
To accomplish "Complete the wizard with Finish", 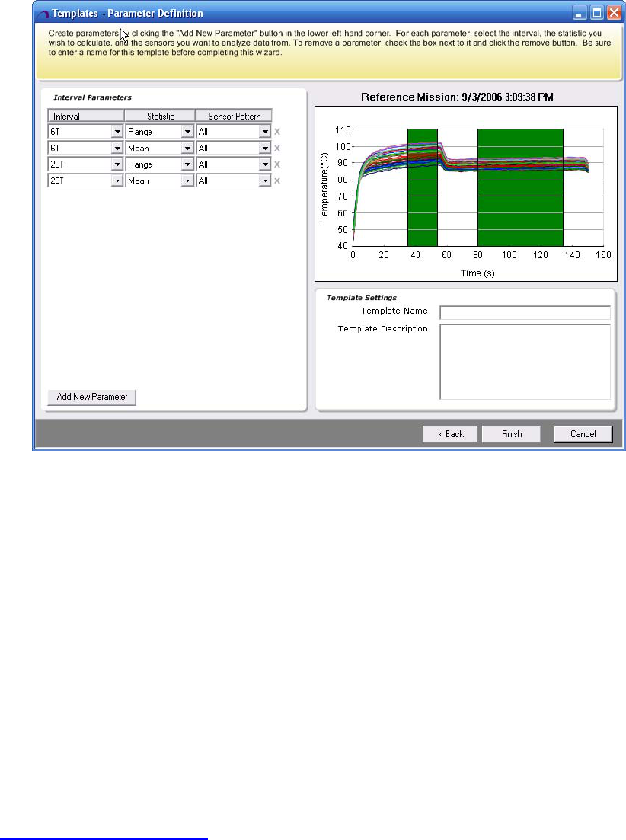I will [x=512, y=434].
